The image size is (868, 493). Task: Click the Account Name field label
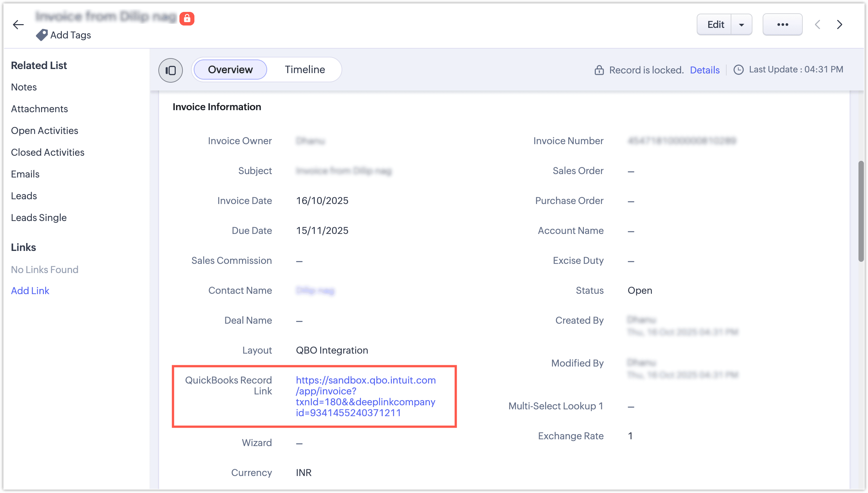[571, 231]
